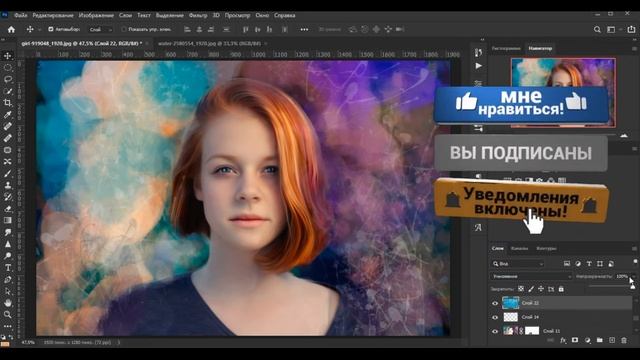Select the Pen tool
The width and height of the screenshot is (640, 360).
(8, 280)
